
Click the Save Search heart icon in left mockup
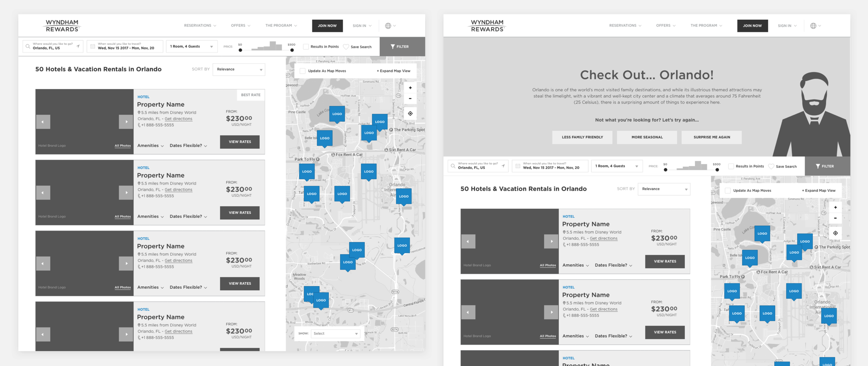tap(346, 47)
